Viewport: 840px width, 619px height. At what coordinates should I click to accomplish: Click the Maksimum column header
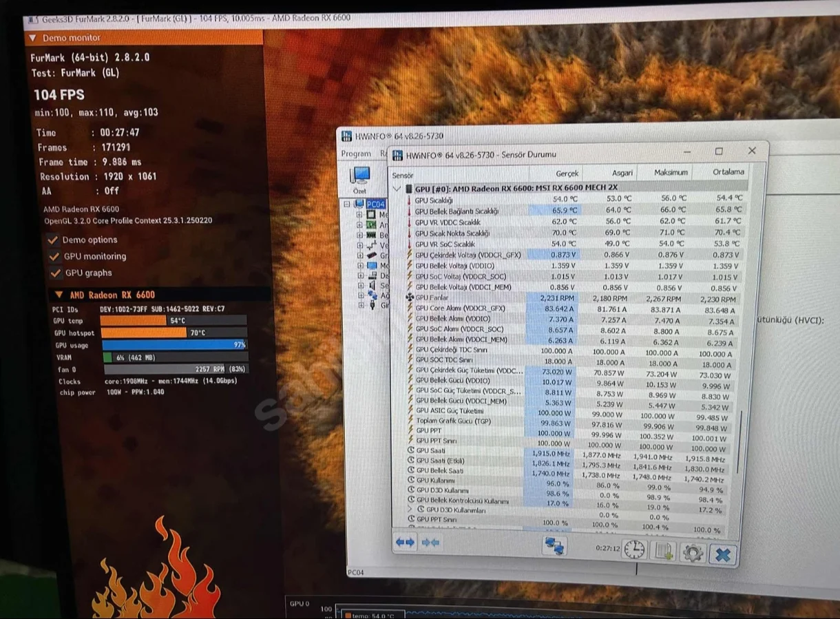tap(671, 172)
